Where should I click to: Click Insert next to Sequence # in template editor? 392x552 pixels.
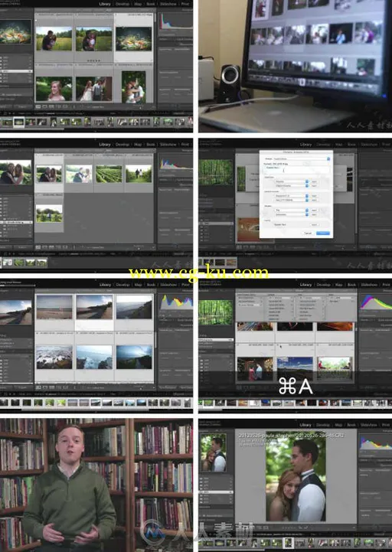[314, 196]
